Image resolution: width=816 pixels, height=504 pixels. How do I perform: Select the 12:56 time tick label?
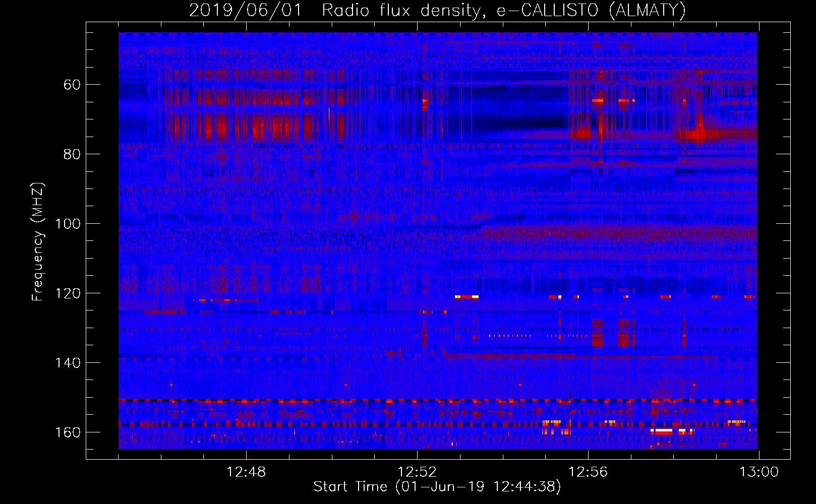pyautogui.click(x=588, y=472)
